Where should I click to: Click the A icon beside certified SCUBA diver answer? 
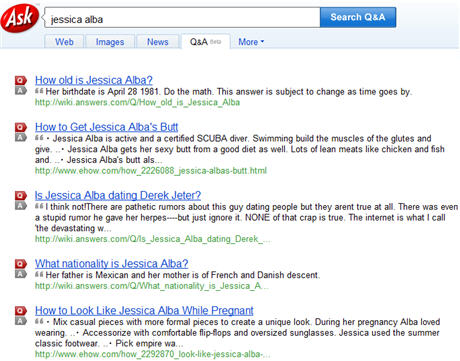pyautogui.click(x=20, y=137)
